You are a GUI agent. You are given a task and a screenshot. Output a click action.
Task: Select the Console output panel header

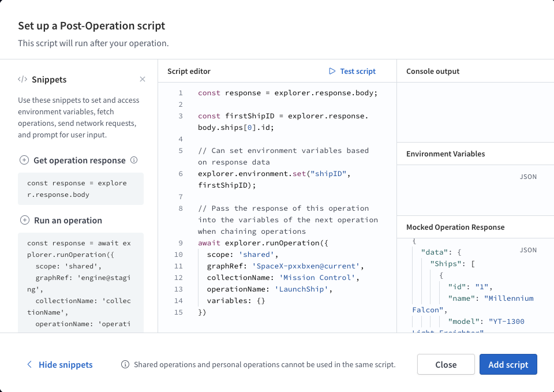432,71
